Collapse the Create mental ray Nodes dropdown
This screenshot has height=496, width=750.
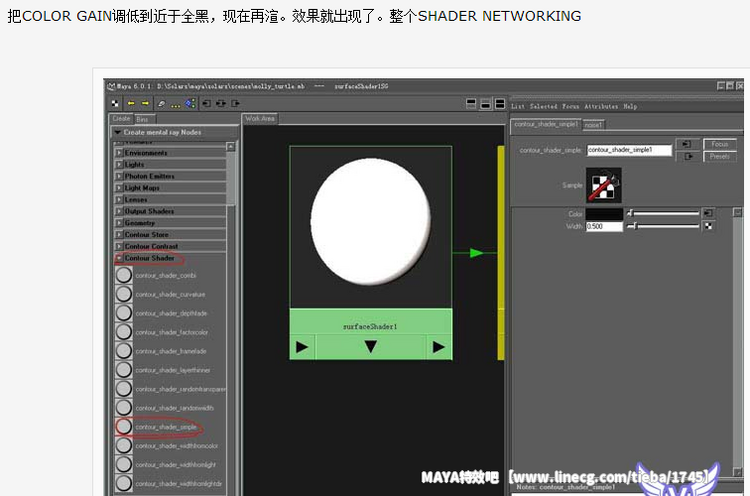(118, 132)
